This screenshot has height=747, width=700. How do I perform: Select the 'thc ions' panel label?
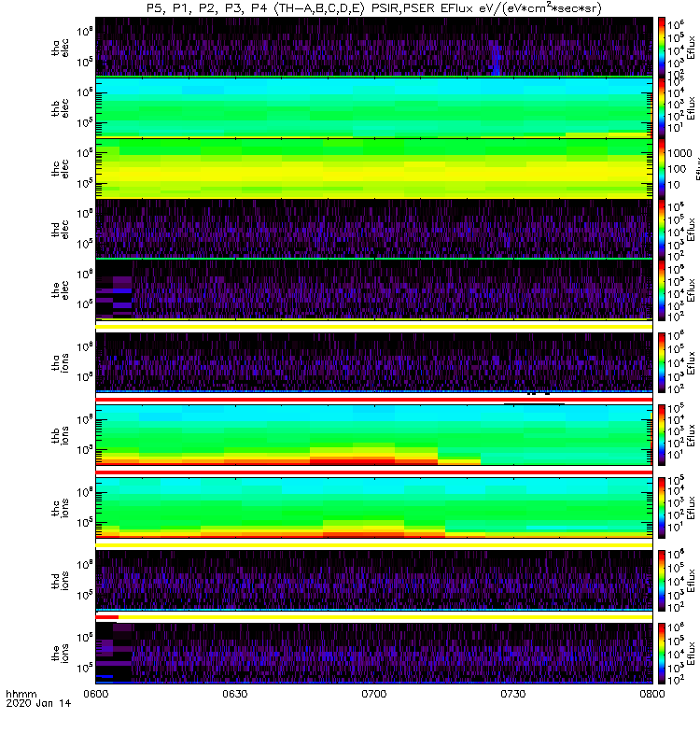click(x=61, y=508)
